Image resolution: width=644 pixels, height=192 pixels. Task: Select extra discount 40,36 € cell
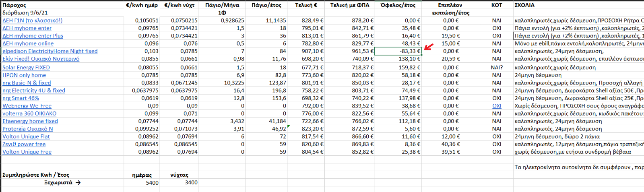(450, 144)
